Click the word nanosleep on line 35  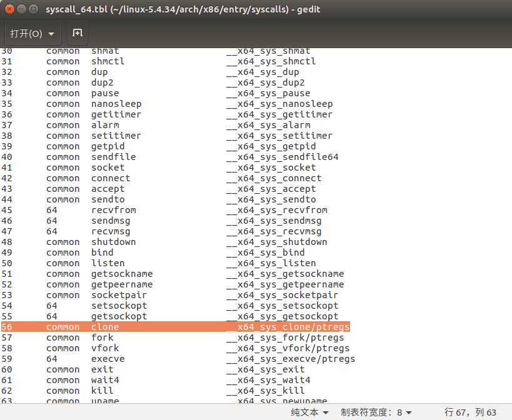coord(116,104)
